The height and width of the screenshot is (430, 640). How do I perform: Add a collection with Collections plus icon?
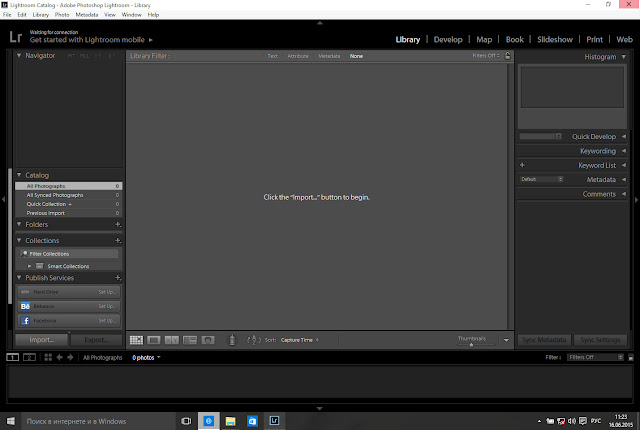[118, 240]
